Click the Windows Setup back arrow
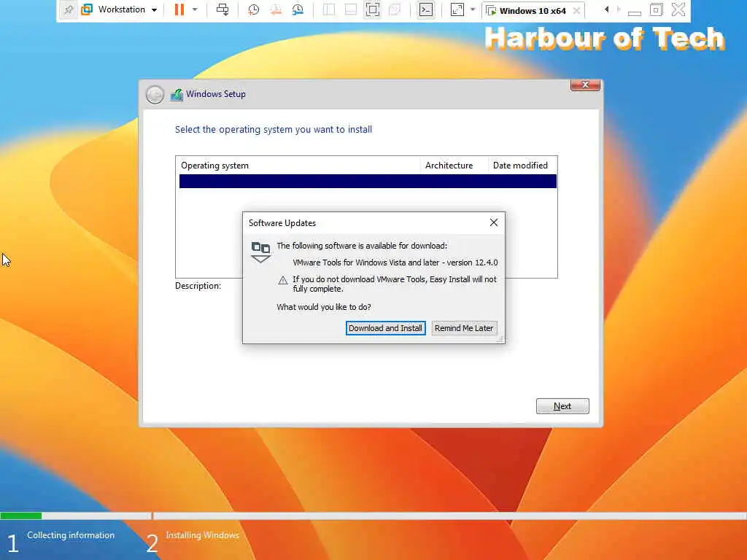This screenshot has width=747, height=560. click(x=155, y=95)
